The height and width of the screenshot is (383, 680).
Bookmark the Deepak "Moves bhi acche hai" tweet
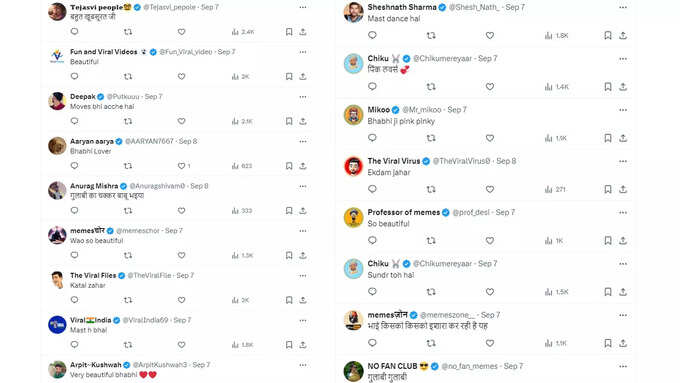[x=289, y=121]
